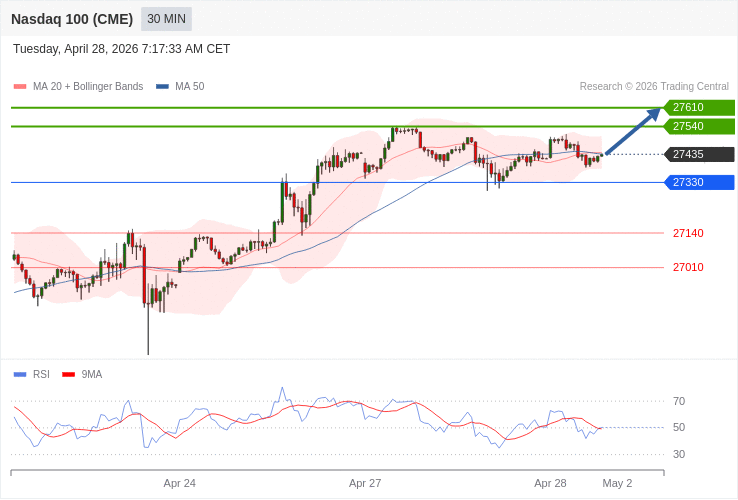Click the 27435 current price tag
The width and height of the screenshot is (738, 500).
tap(698, 154)
